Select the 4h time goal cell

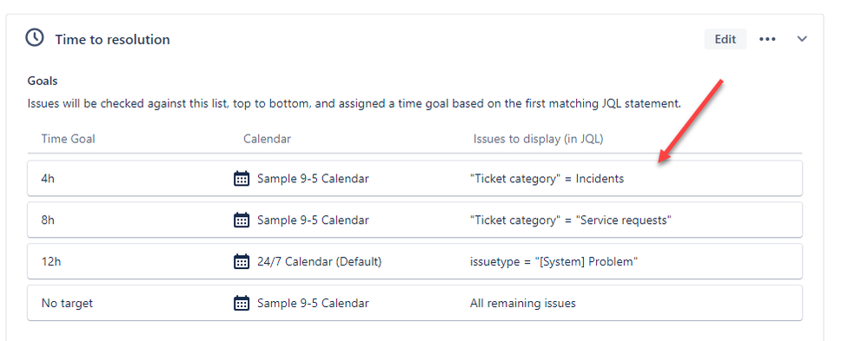pyautogui.click(x=48, y=179)
